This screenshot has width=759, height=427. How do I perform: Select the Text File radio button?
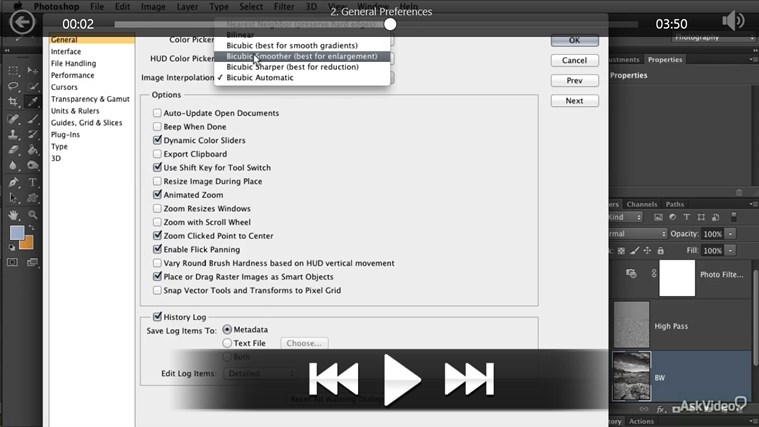click(x=227, y=343)
